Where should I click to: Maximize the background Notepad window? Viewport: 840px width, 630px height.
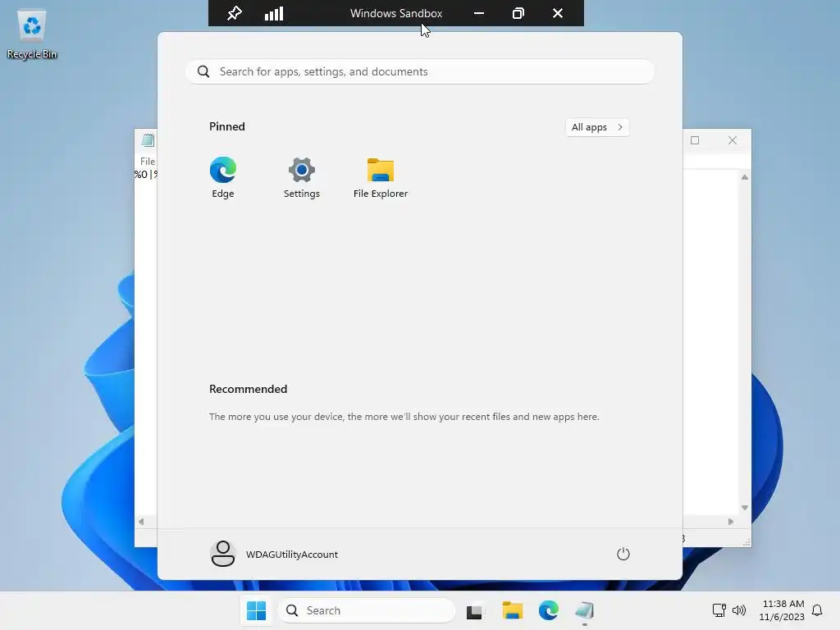(695, 140)
